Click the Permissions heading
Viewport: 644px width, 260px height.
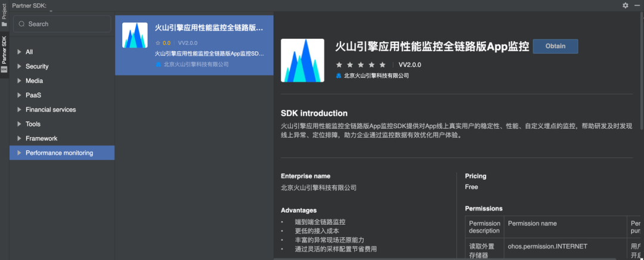(x=484, y=209)
